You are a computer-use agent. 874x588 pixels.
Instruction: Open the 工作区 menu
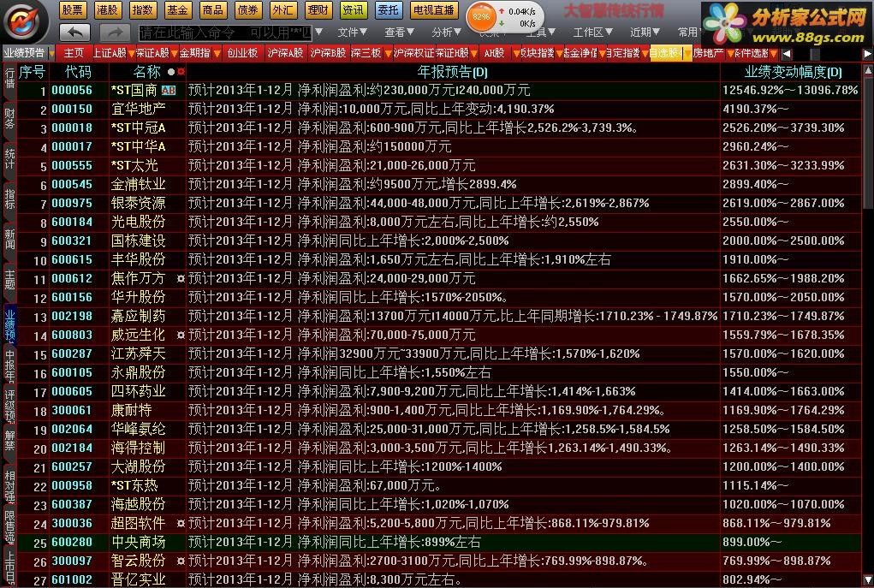592,33
